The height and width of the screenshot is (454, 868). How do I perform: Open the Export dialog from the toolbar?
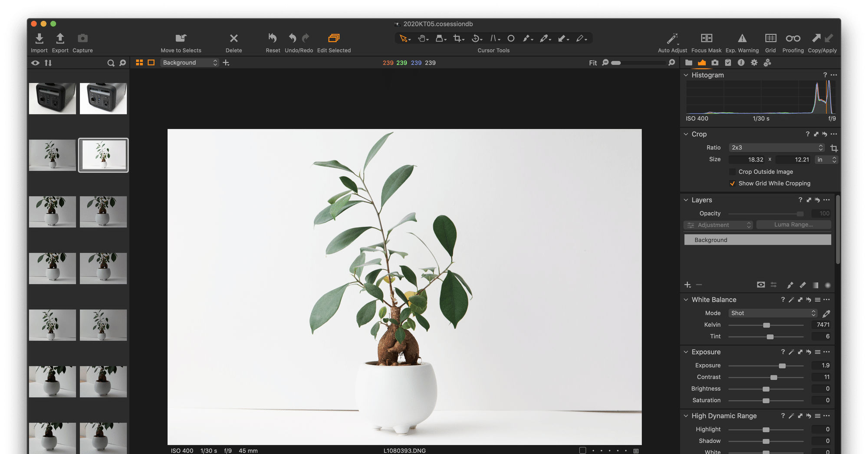(x=60, y=39)
